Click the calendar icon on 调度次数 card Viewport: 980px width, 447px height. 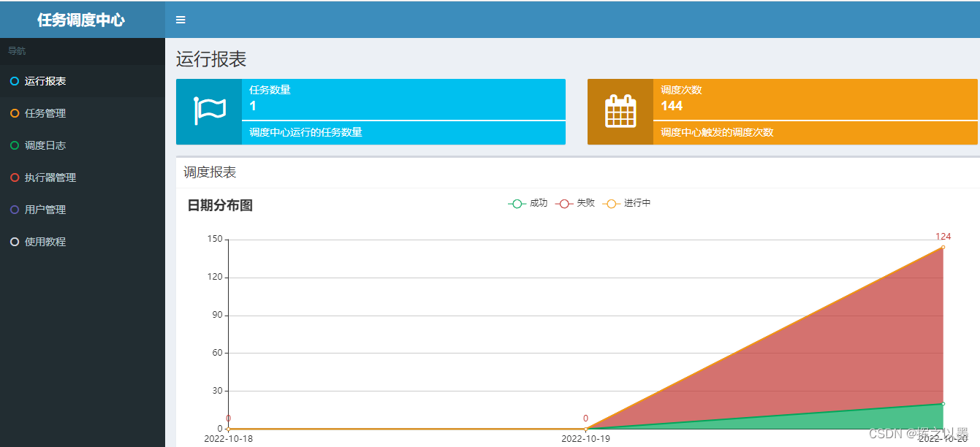click(x=620, y=111)
